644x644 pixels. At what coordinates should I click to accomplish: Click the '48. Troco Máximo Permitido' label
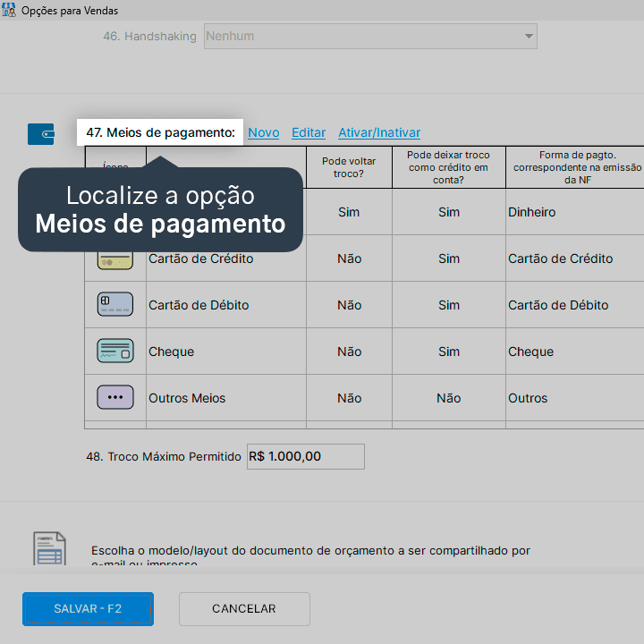[x=164, y=456]
